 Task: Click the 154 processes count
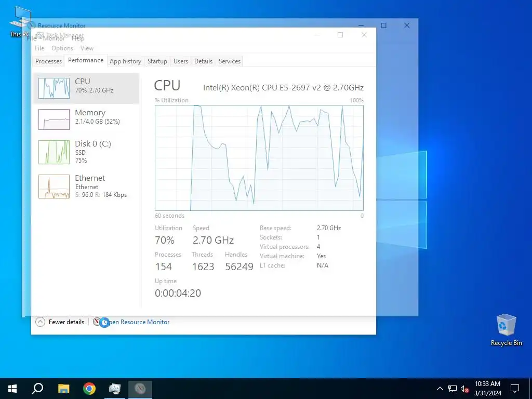[164, 267]
